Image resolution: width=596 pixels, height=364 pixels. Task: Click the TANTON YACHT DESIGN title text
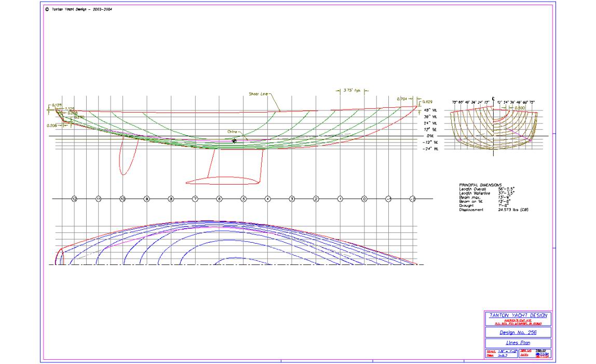tap(516, 315)
